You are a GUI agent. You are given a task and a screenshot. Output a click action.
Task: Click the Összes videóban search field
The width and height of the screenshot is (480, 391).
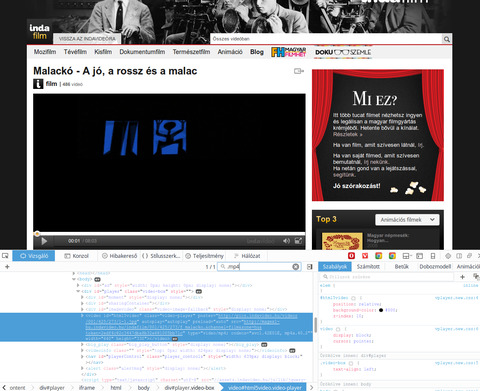pos(326,39)
